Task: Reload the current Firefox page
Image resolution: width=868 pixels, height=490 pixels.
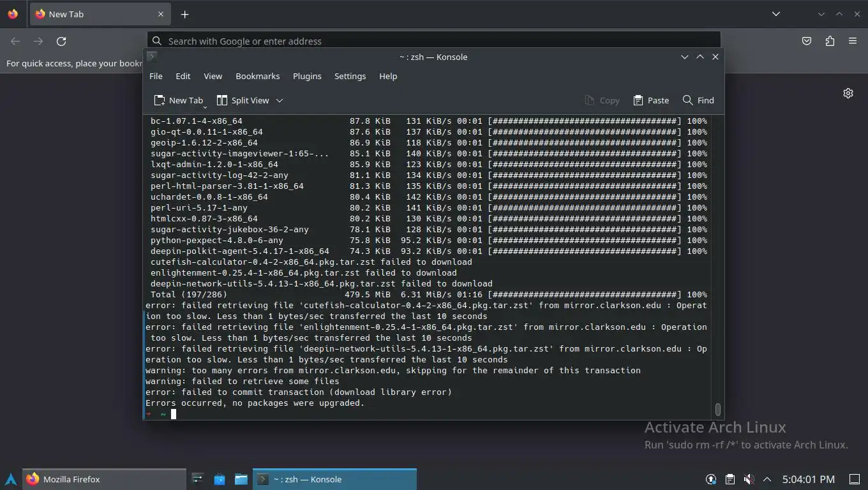Action: tap(61, 41)
